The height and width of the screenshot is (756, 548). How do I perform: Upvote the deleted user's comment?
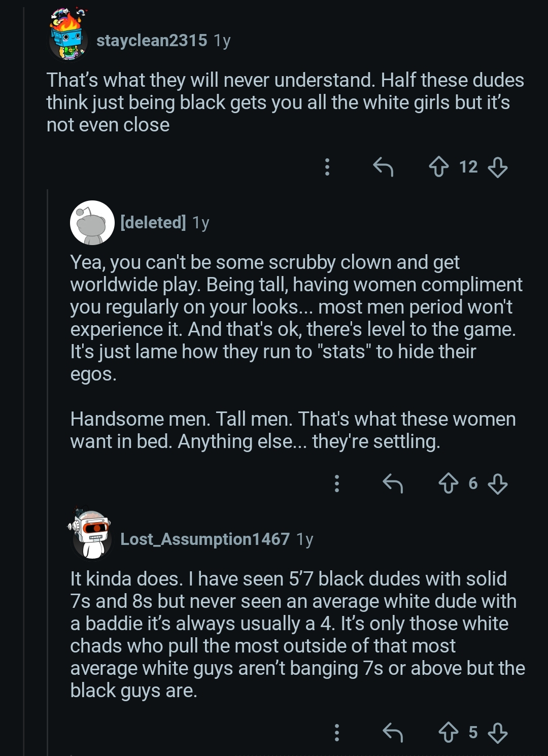click(x=449, y=483)
